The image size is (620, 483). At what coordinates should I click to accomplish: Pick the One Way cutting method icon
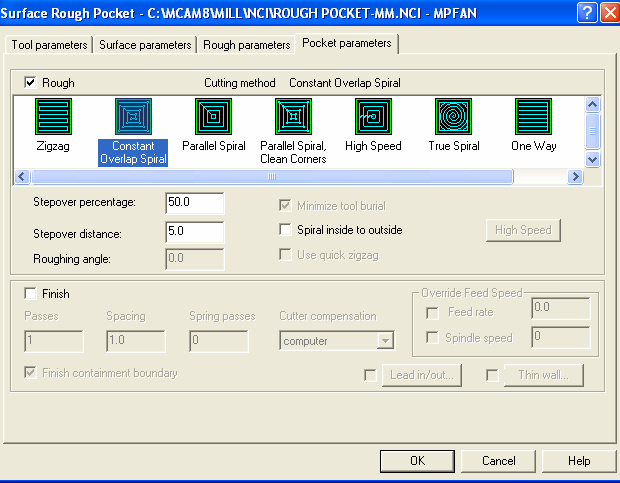coord(533,117)
